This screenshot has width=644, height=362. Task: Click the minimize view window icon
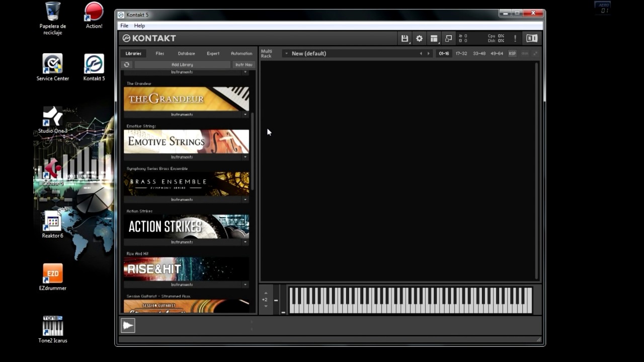(x=448, y=38)
